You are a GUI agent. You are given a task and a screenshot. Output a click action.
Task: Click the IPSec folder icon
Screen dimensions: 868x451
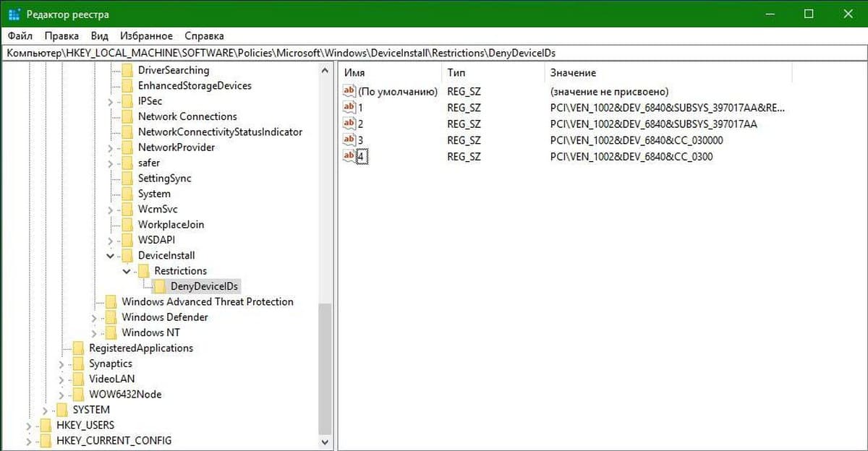127,101
